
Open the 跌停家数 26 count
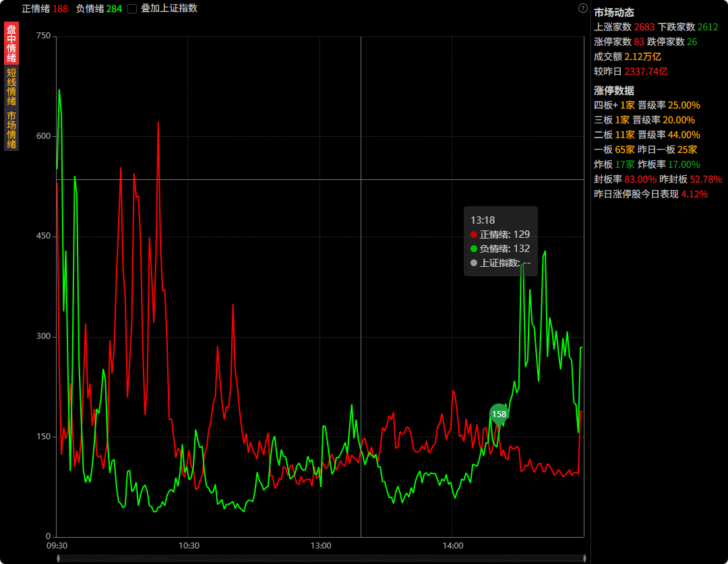pos(672,42)
